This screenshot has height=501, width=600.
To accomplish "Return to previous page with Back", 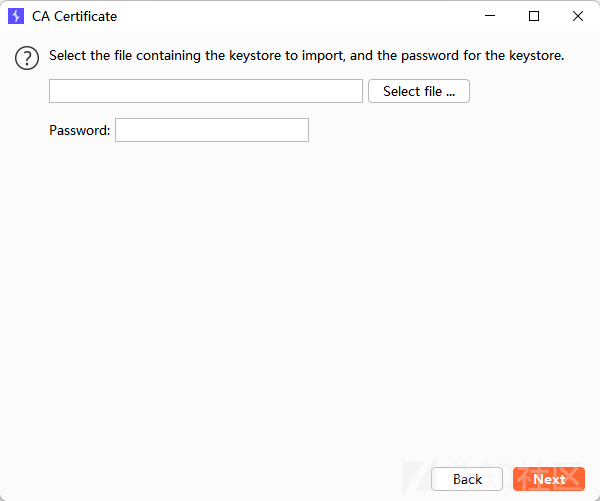I will (467, 479).
